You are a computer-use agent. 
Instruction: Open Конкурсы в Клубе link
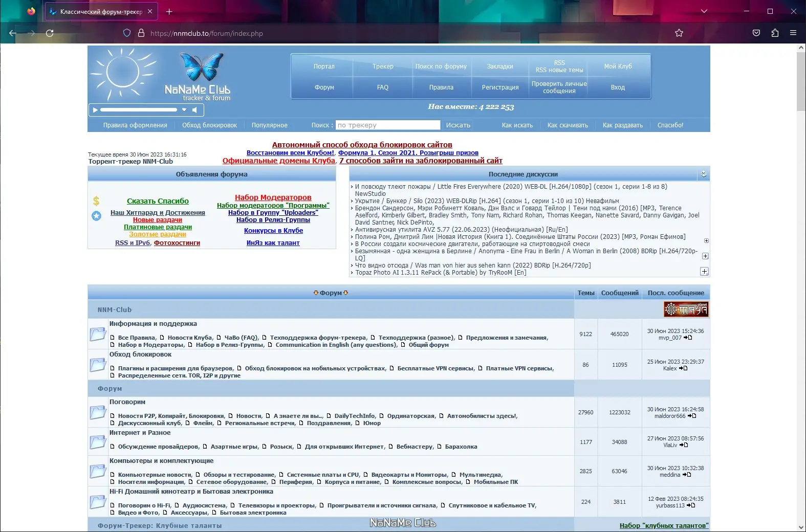tap(273, 231)
